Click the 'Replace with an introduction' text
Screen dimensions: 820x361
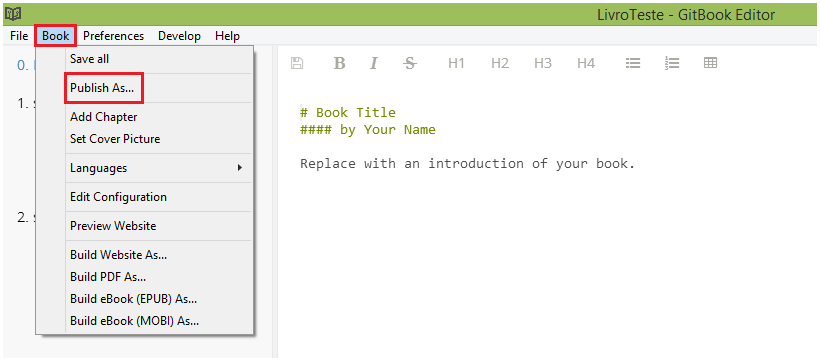468,164
